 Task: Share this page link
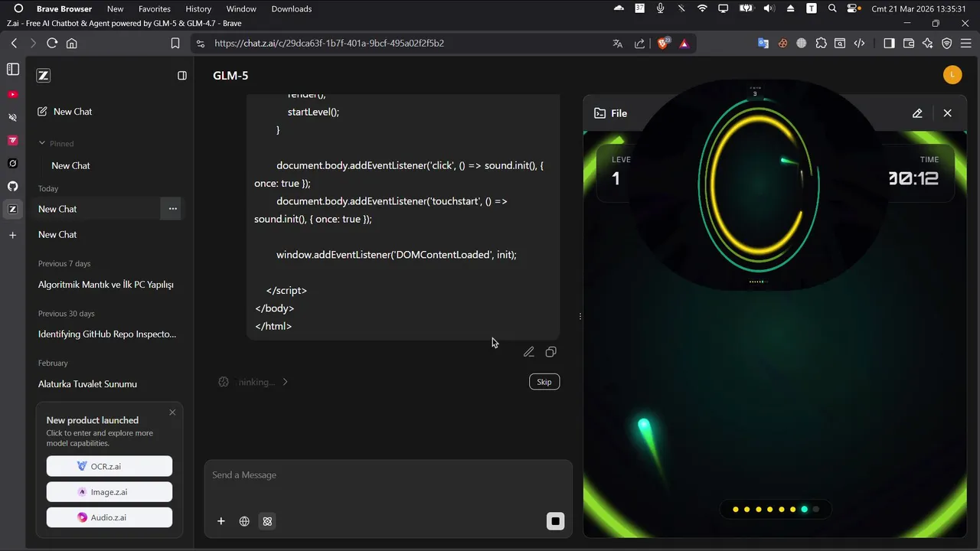tap(640, 44)
